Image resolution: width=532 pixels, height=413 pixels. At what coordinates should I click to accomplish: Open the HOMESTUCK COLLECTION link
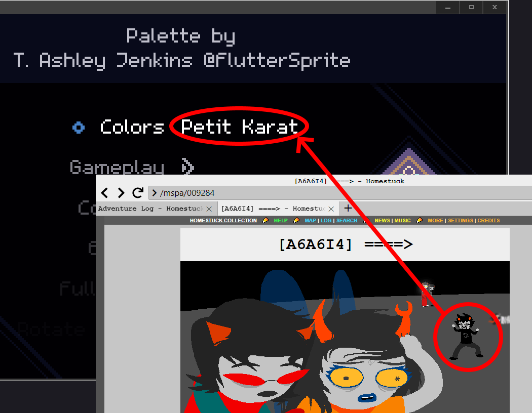click(x=223, y=221)
